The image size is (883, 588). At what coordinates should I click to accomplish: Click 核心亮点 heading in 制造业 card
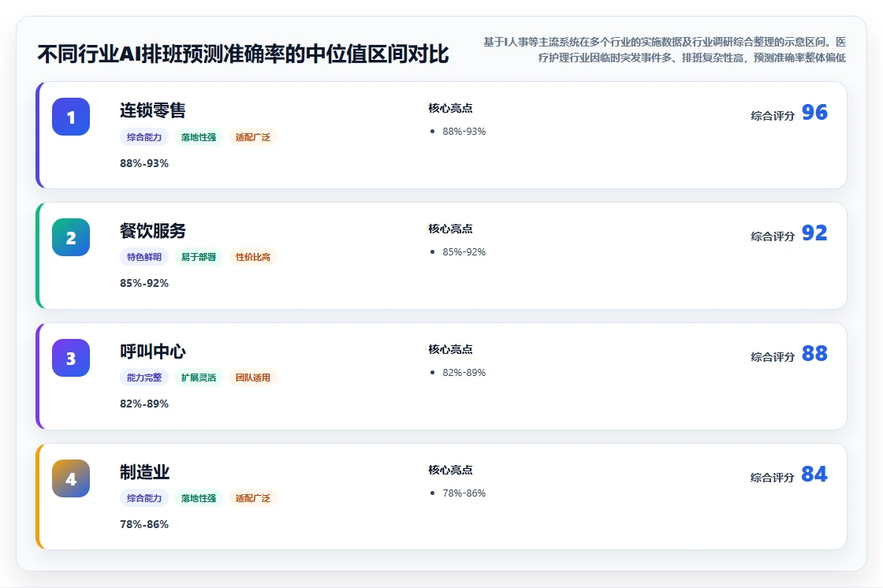(x=450, y=470)
